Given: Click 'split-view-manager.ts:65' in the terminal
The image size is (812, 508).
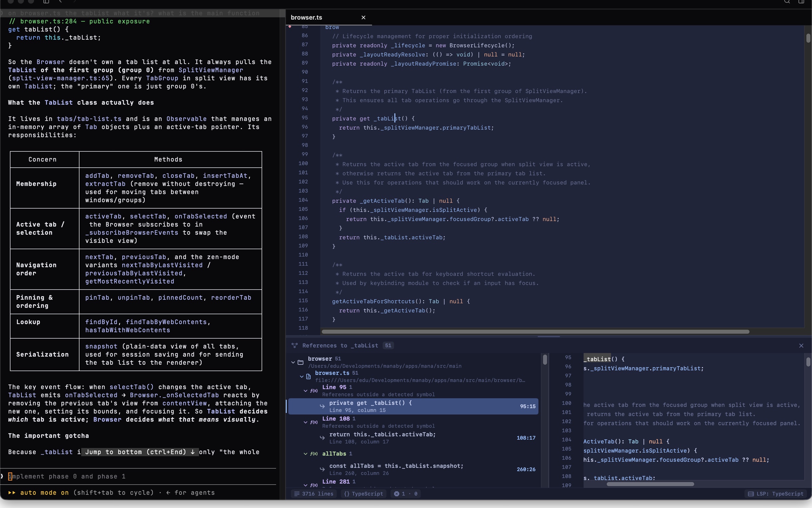Looking at the screenshot, I should pyautogui.click(x=61, y=78).
